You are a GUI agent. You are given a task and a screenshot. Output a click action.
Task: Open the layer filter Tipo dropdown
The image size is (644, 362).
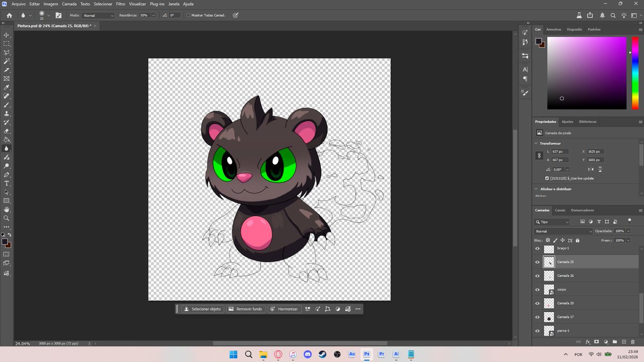click(x=552, y=221)
